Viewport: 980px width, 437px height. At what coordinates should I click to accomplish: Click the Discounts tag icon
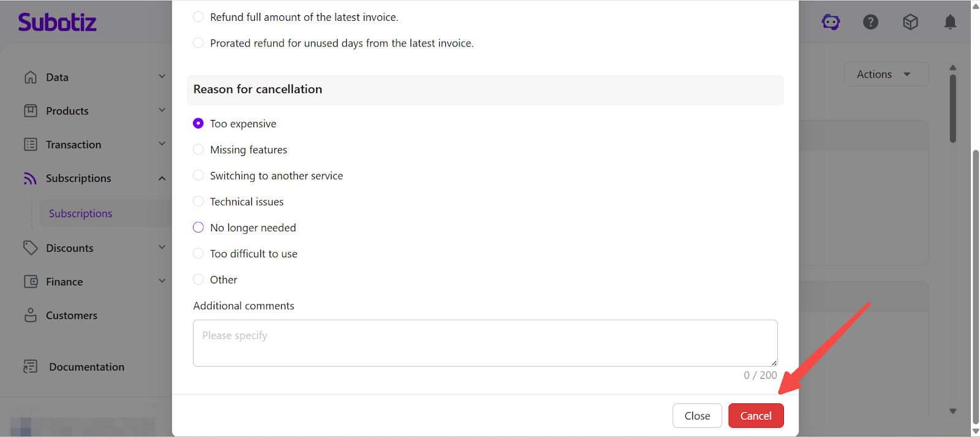pos(31,248)
